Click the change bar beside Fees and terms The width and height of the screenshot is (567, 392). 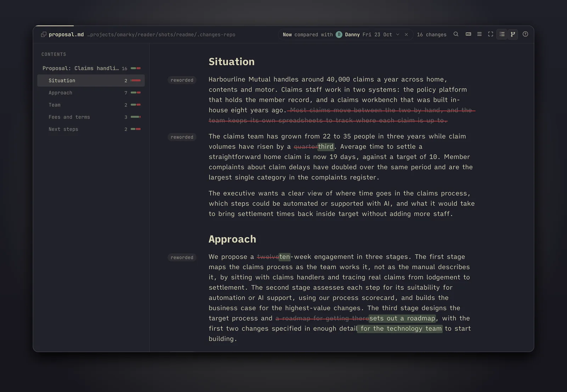[136, 117]
